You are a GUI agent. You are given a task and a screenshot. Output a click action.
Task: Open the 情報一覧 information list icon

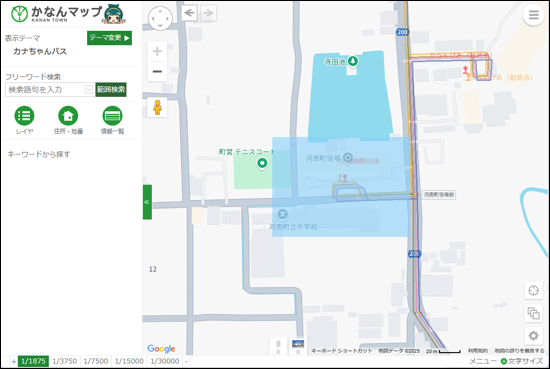[x=112, y=116]
